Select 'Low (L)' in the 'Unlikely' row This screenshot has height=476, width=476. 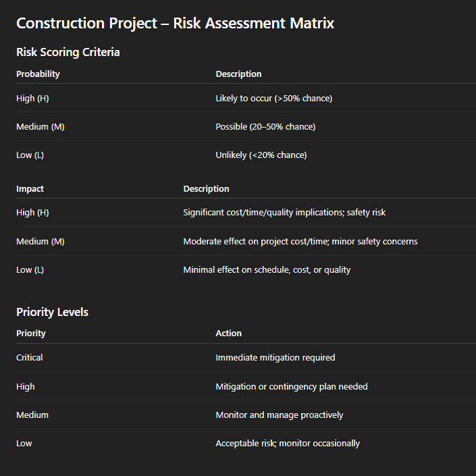pyautogui.click(x=30, y=155)
